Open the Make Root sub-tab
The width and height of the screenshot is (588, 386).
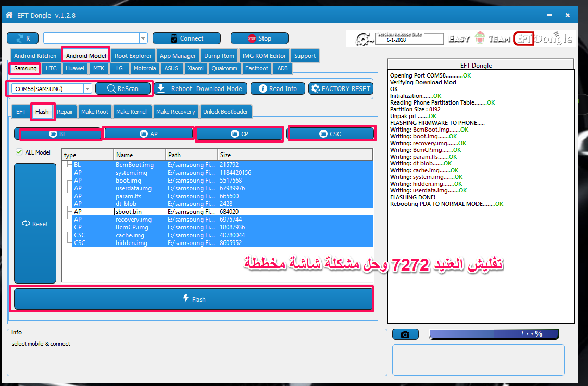pyautogui.click(x=94, y=112)
